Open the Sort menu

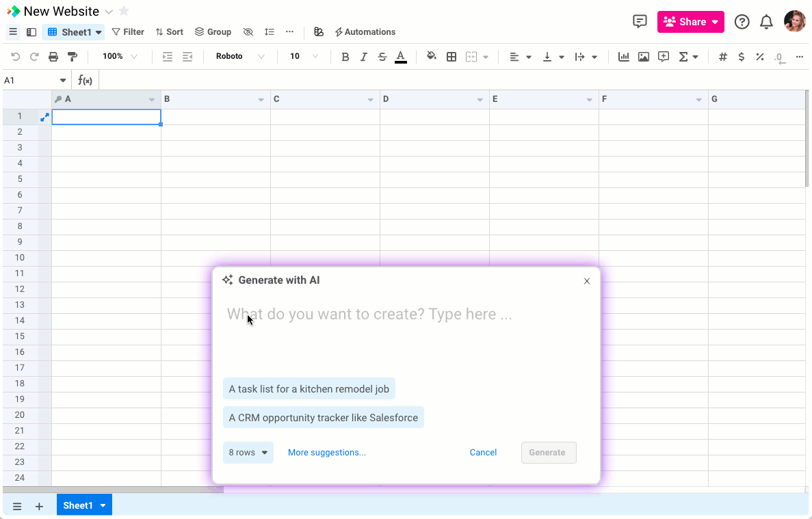coord(170,32)
